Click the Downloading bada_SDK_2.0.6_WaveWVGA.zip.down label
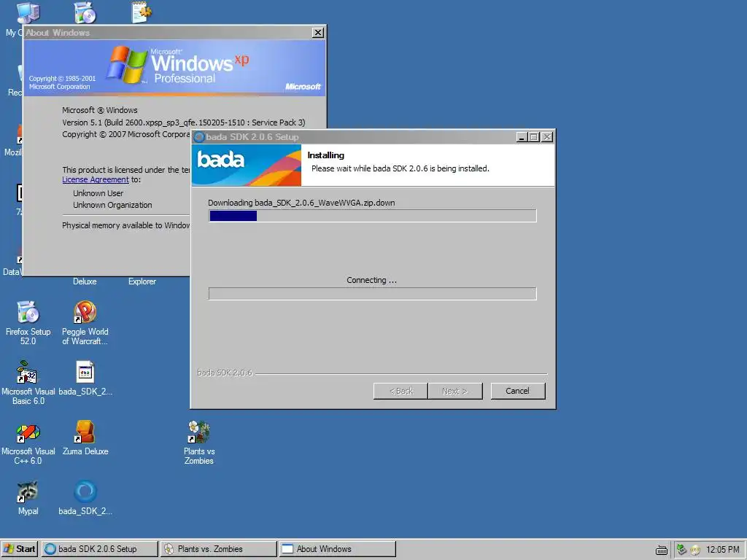This screenshot has width=747, height=560. point(301,203)
